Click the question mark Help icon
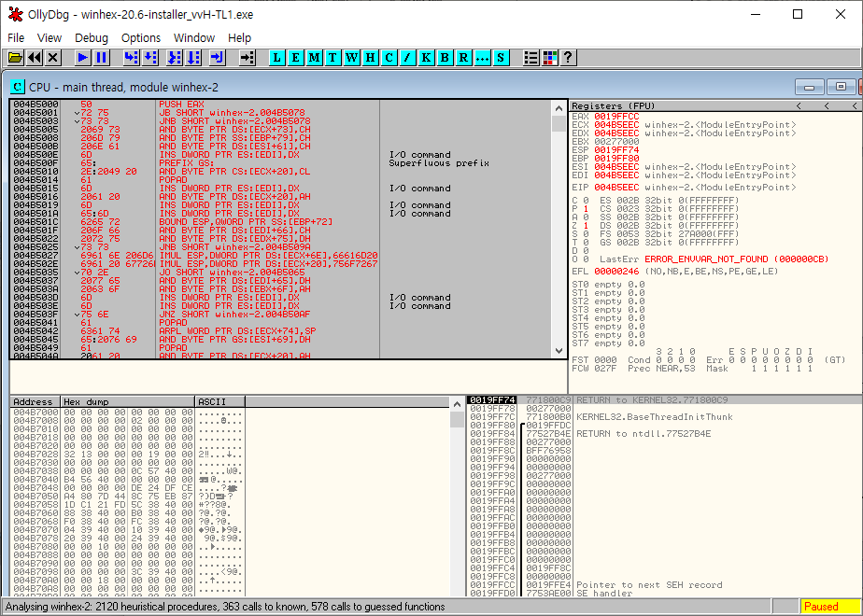Image resolution: width=863 pixels, height=616 pixels. [x=569, y=57]
